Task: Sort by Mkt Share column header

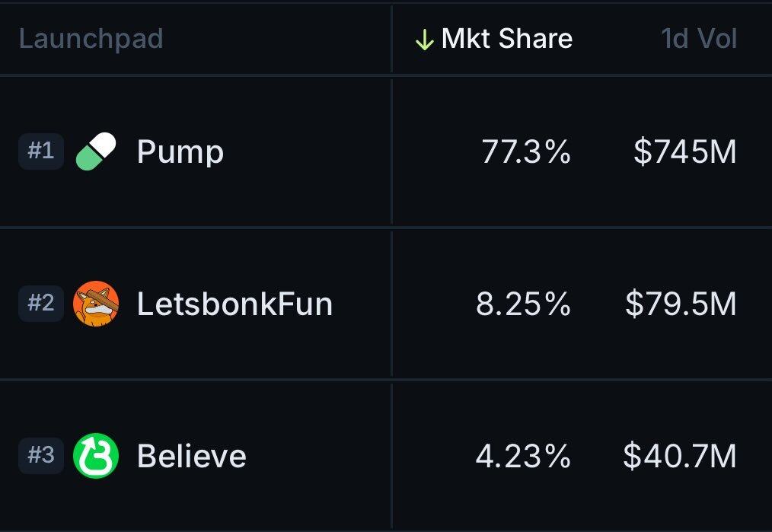Action: click(494, 39)
